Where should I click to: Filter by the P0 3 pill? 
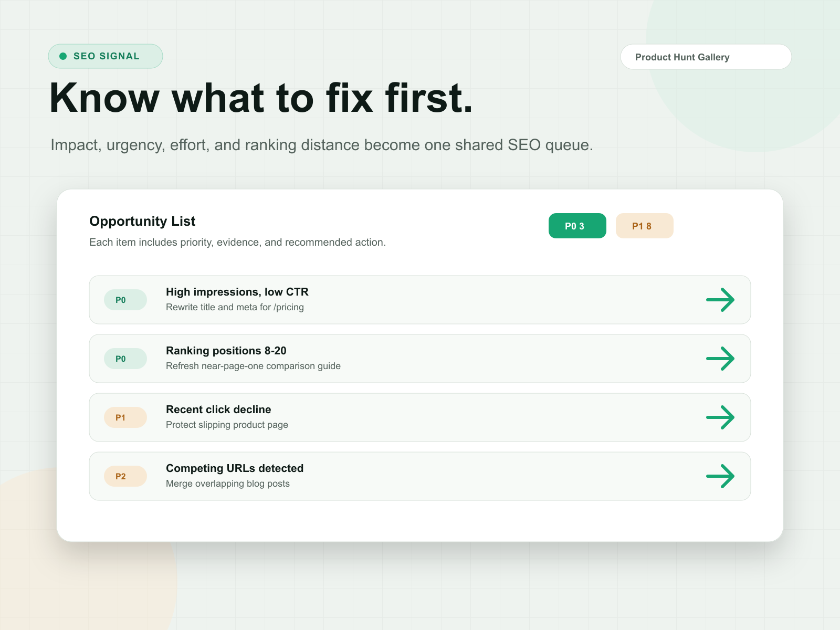577,226
